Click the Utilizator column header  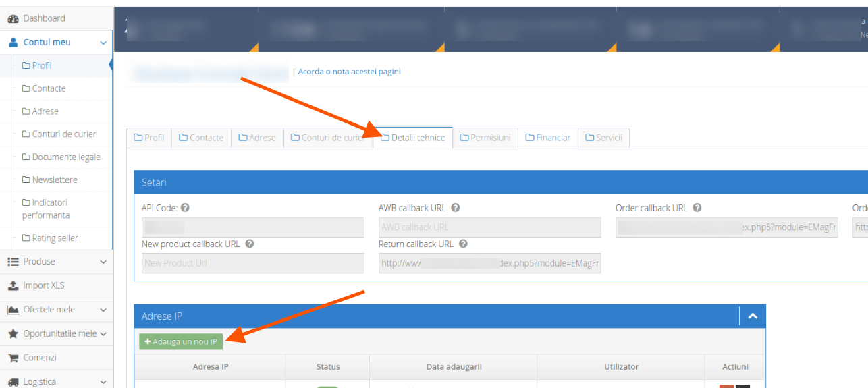621,367
